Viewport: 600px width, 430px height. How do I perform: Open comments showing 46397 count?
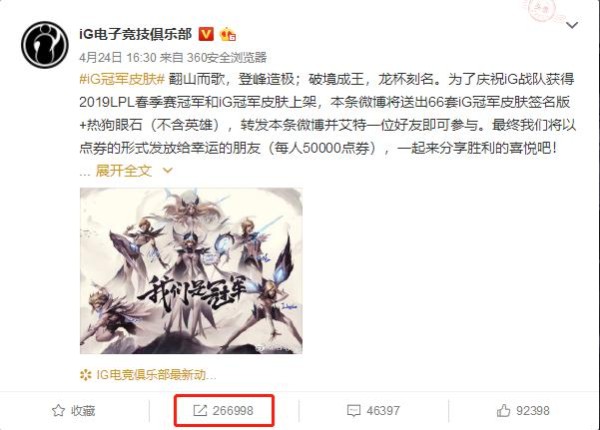[373, 410]
